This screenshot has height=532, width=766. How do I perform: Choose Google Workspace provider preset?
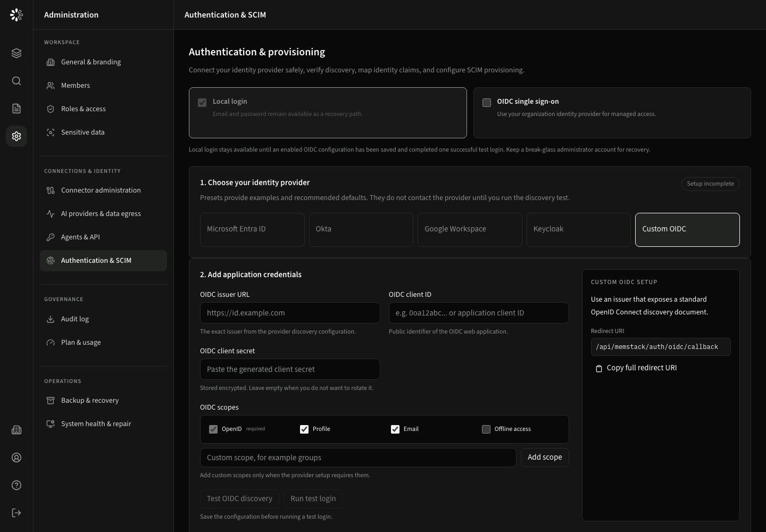tap(470, 230)
